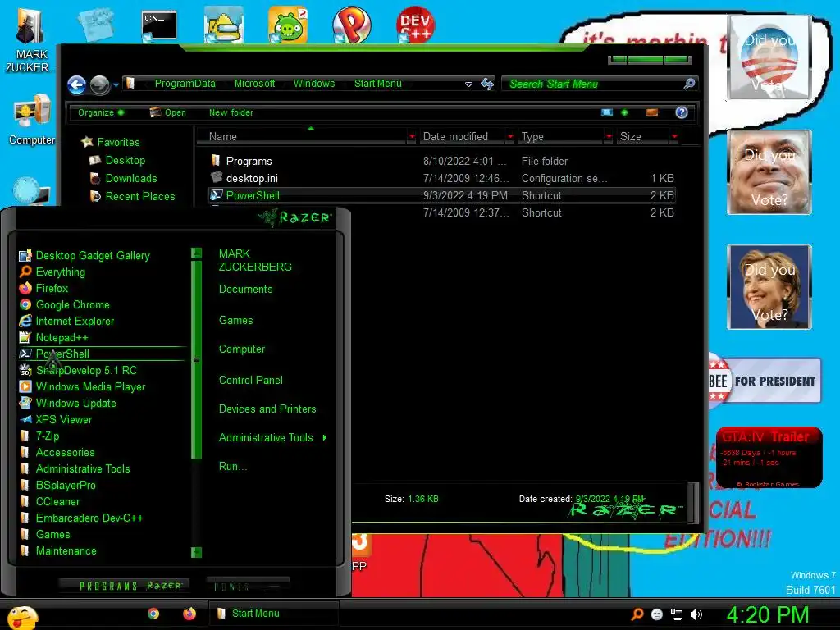This screenshot has width=840, height=630.
Task: Click the Obama Did you Vote gadget thumbnail
Action: point(769,57)
